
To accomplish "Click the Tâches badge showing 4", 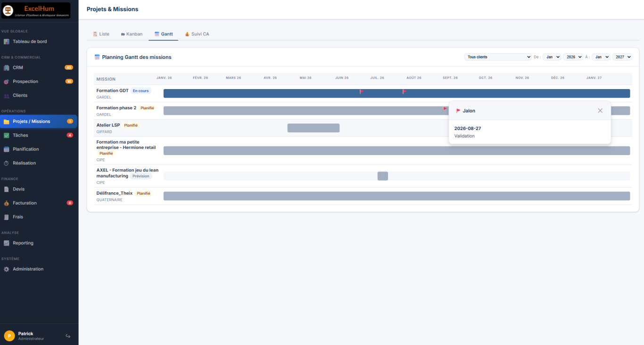I will [70, 135].
